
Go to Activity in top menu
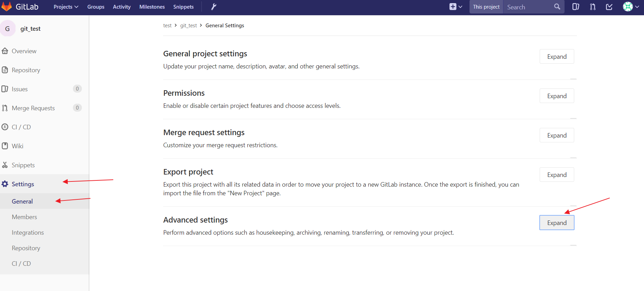pos(122,7)
